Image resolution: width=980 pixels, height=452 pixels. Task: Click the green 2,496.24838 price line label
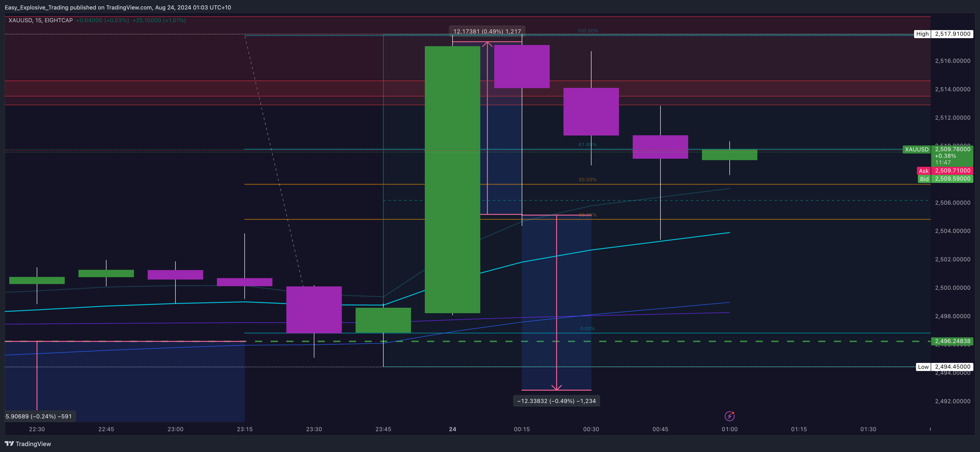click(953, 341)
